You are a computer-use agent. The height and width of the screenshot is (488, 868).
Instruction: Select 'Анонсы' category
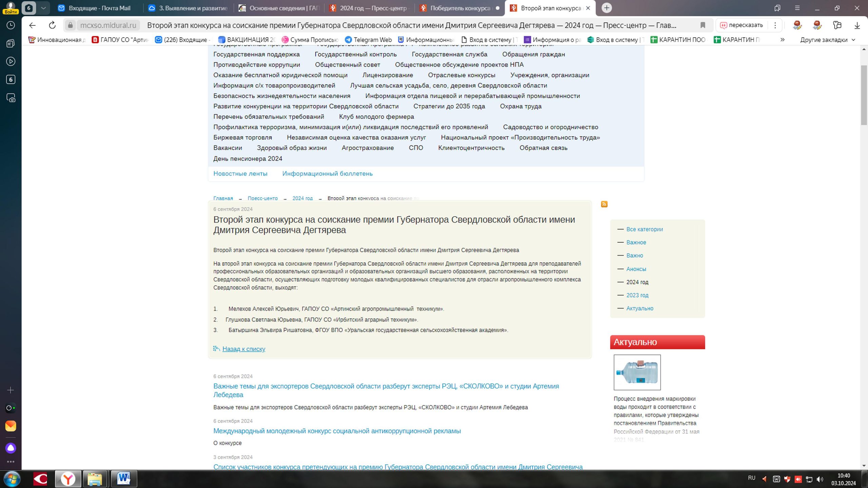[x=636, y=269]
